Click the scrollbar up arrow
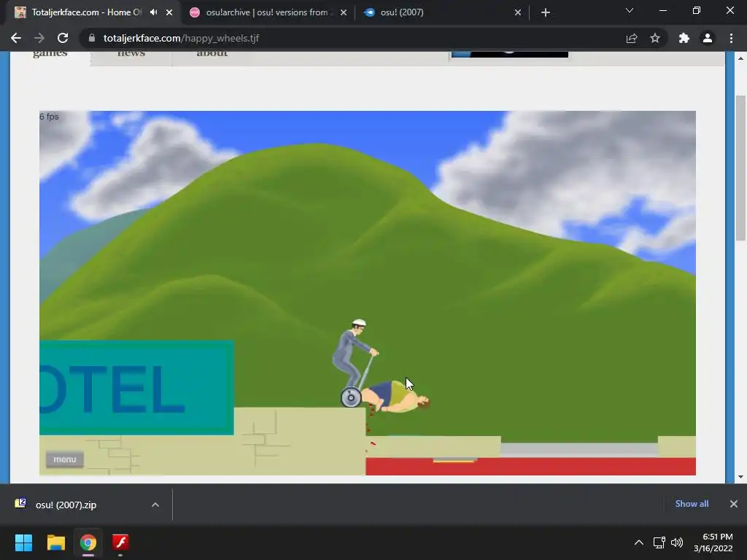The image size is (747, 560). (740, 58)
